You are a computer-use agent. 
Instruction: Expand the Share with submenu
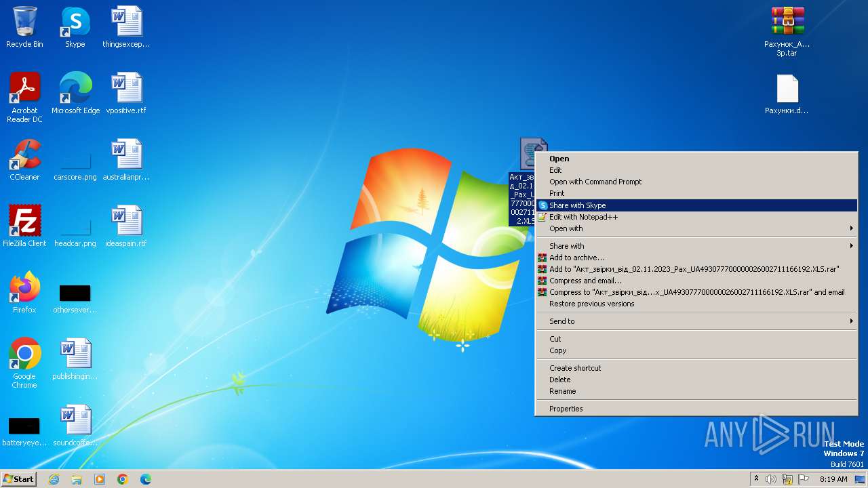pyautogui.click(x=696, y=246)
